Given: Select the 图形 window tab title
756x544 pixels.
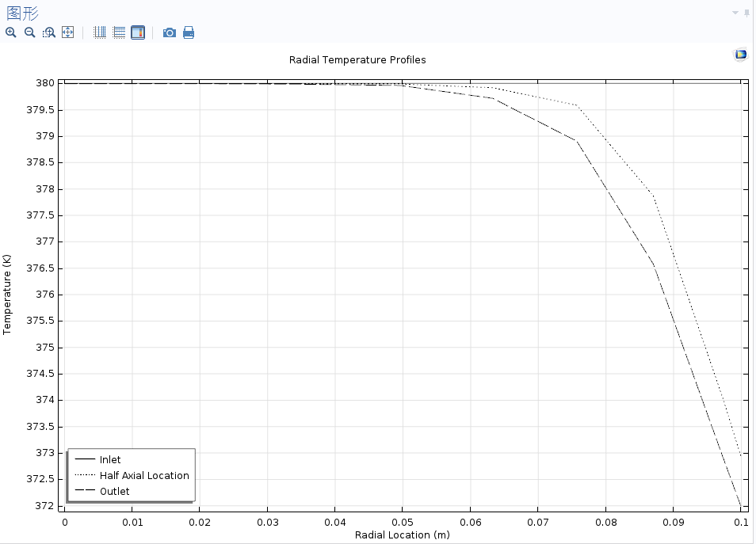Looking at the screenshot, I should pos(23,13).
